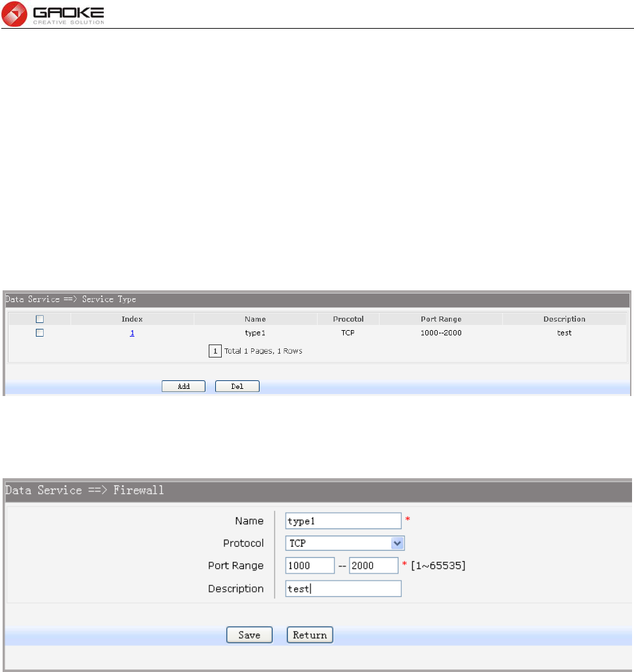Click the Protocol form label
This screenshot has width=634, height=672.
click(x=243, y=543)
